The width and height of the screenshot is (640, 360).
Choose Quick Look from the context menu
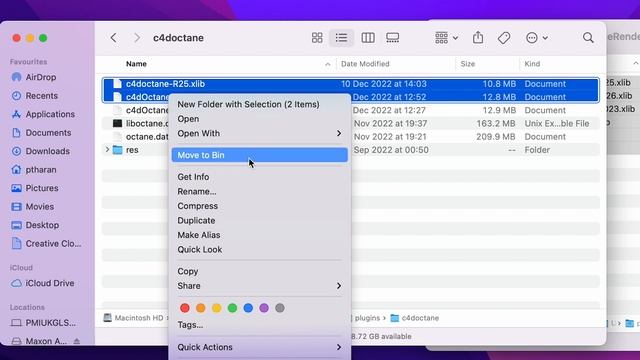click(x=259, y=250)
